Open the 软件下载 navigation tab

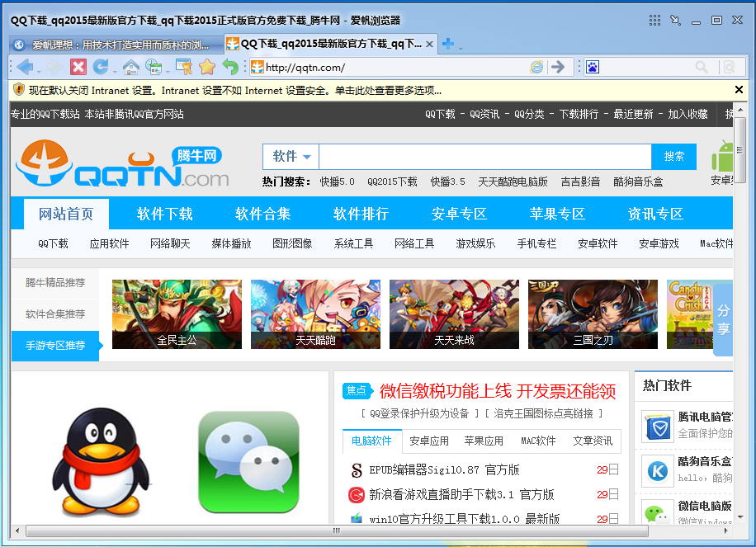[164, 214]
